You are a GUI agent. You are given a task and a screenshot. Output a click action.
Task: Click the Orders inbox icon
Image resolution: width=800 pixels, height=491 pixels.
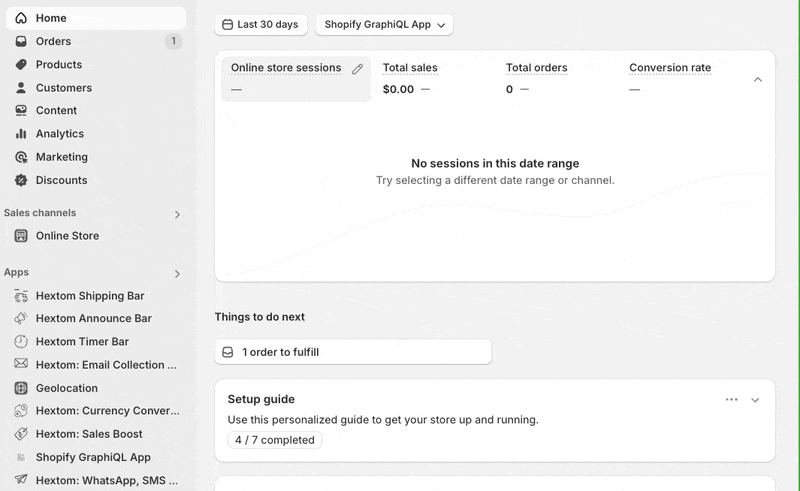coord(21,41)
